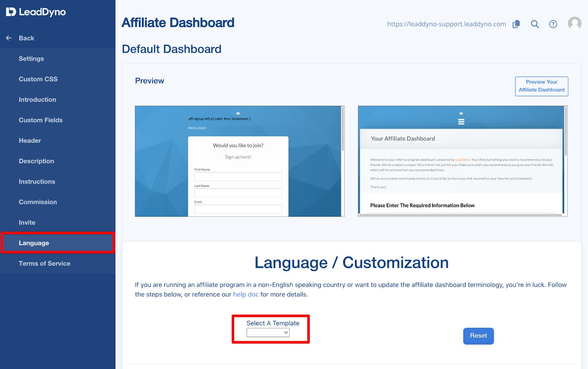Open help question mark icon
Screen dimensions: 588x369
click(553, 24)
